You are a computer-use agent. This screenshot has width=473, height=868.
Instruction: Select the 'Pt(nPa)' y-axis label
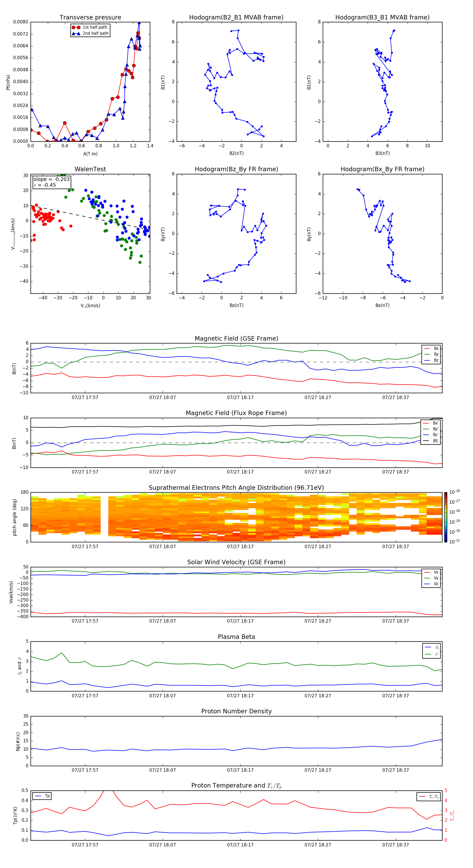(x=8, y=82)
